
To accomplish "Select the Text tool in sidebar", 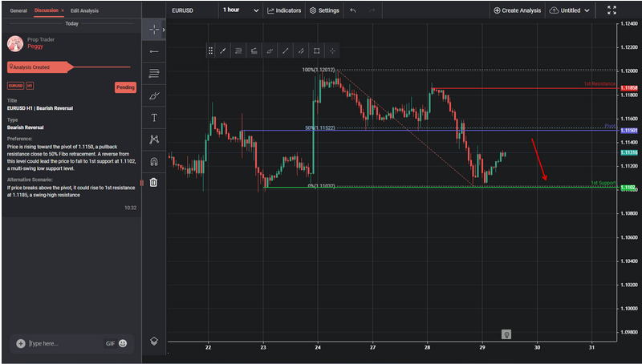I will (x=154, y=118).
